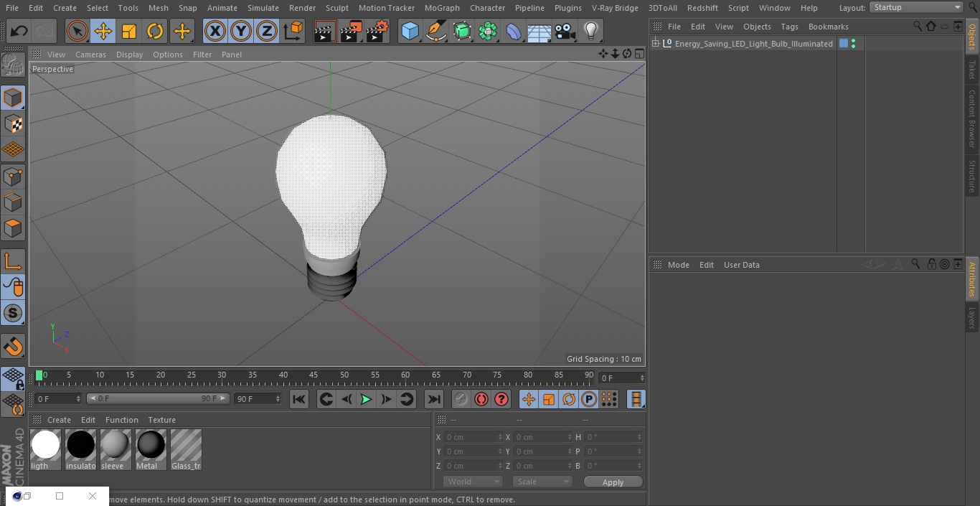Select the ligth material thumbnail
The height and width of the screenshot is (506, 980).
[45, 449]
